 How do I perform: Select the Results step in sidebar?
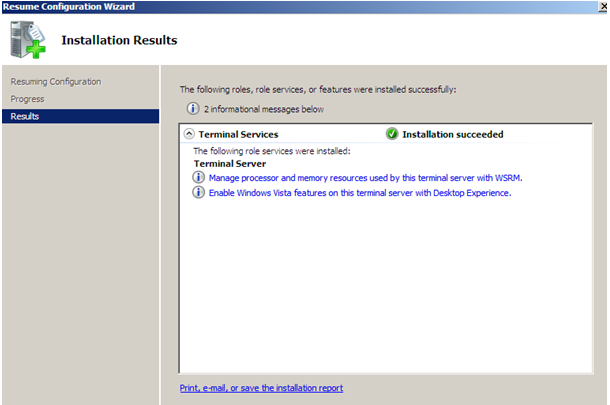81,116
